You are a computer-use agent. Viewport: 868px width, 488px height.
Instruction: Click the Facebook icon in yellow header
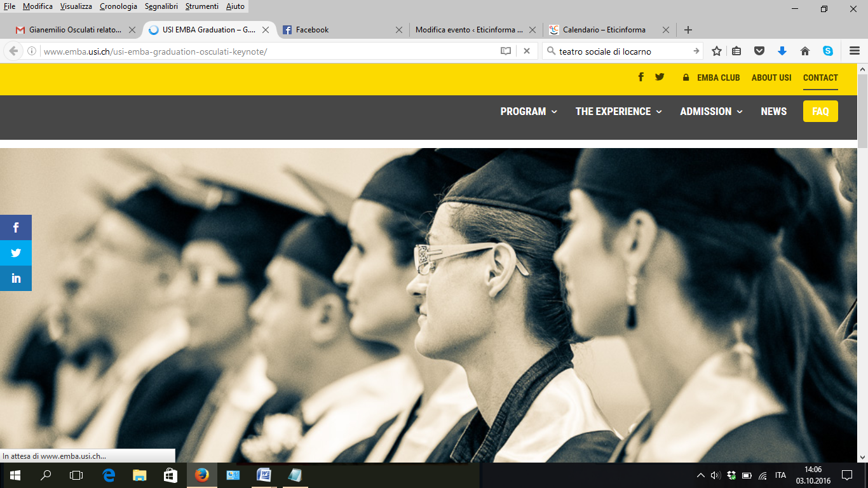point(641,77)
